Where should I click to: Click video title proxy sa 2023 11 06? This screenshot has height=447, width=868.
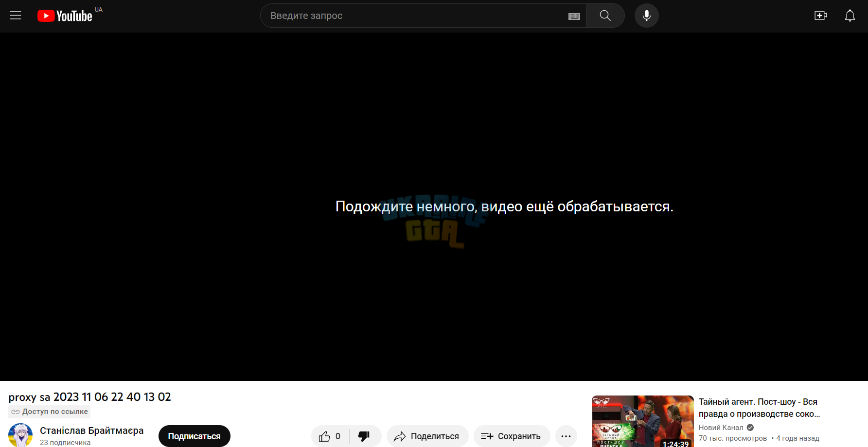tap(90, 397)
